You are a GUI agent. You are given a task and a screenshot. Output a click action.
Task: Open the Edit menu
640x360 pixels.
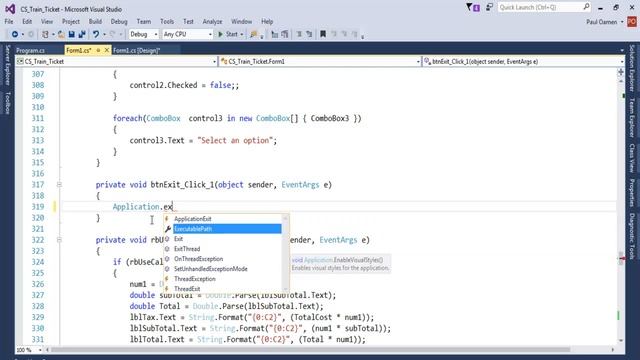[x=27, y=21]
